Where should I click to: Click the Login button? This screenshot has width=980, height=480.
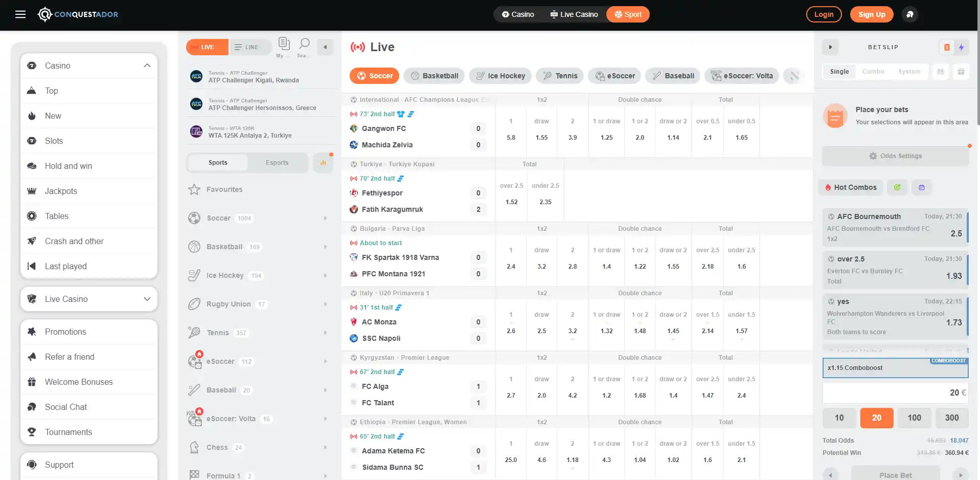tap(824, 14)
